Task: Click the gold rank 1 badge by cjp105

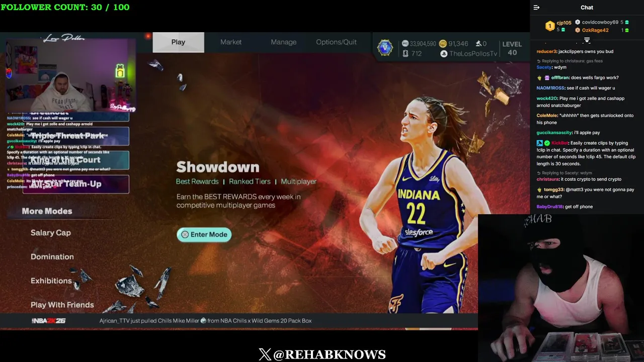Action: (x=550, y=26)
